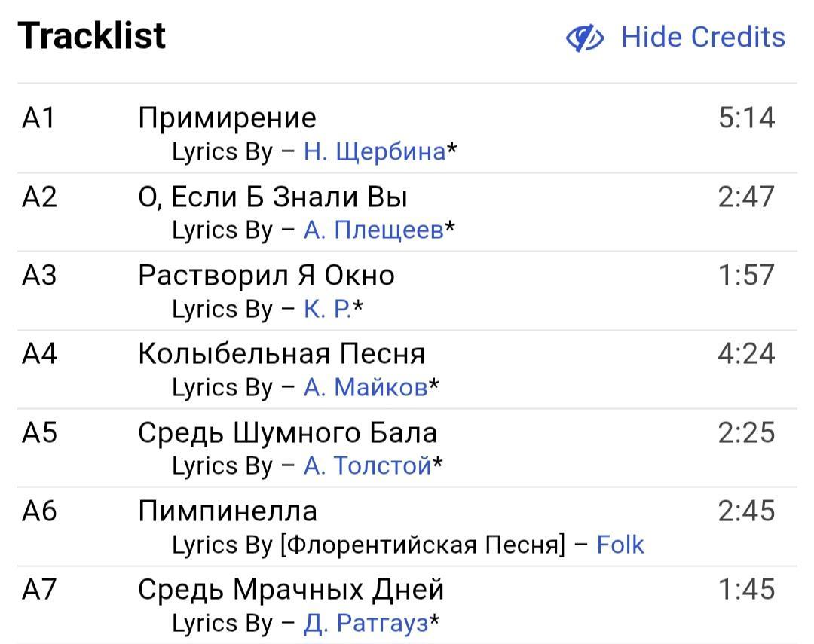Image resolution: width=814 pixels, height=644 pixels.
Task: Open lyricist link Д. Ратгауз
Action: 366,623
